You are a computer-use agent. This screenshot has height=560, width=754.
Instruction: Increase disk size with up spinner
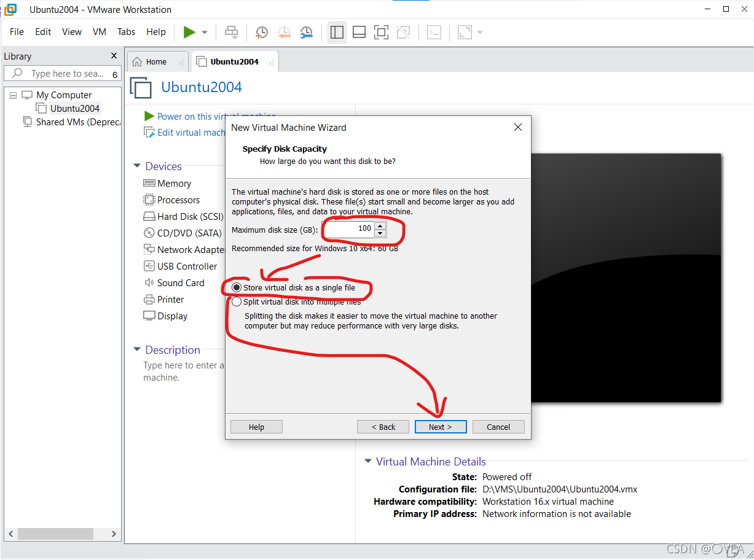pos(380,225)
